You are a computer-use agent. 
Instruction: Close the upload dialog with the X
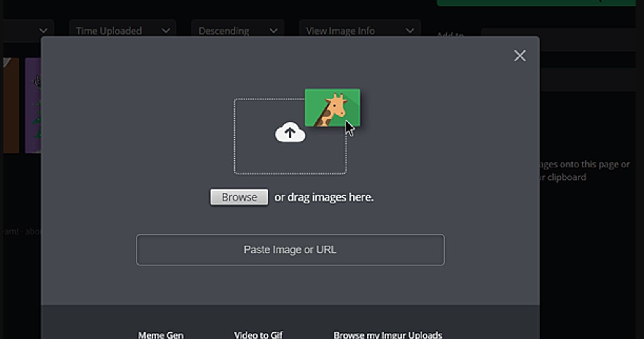coord(520,56)
